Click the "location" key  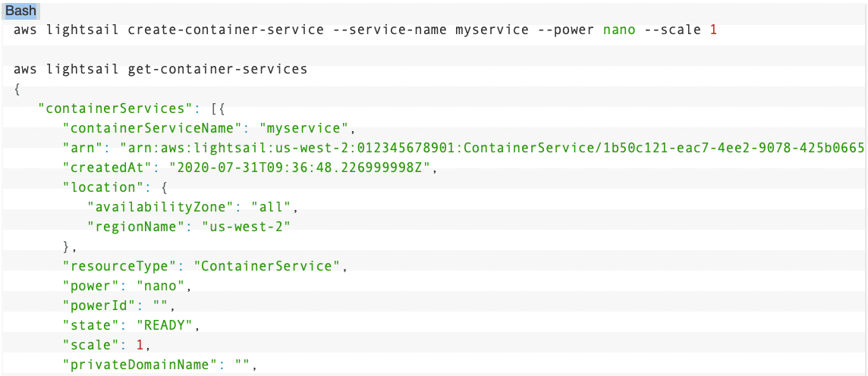[96, 187]
